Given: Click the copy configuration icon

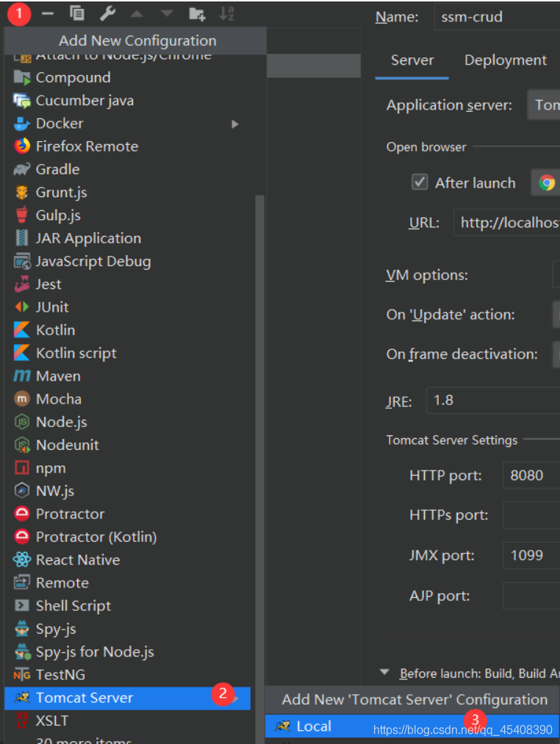Looking at the screenshot, I should [77, 13].
